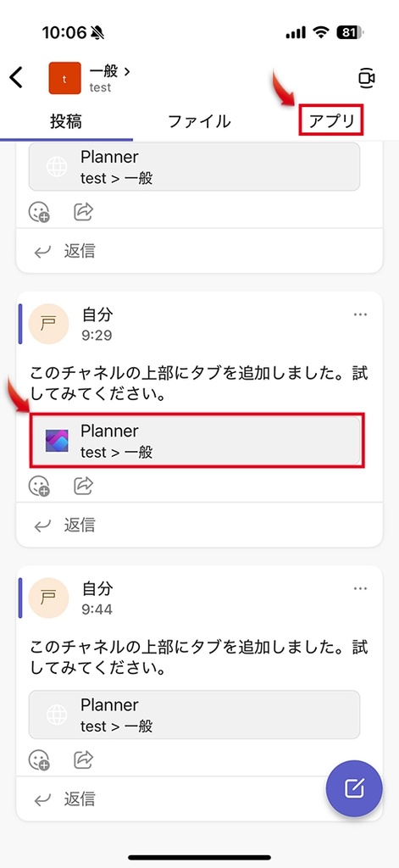Share the 9:44 post via share icon

[84, 759]
